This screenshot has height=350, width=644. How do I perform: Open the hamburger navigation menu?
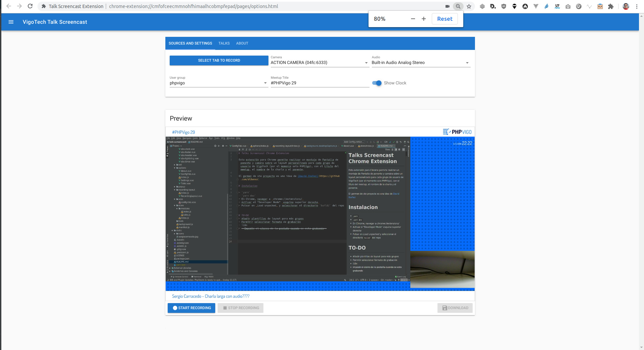coord(11,22)
